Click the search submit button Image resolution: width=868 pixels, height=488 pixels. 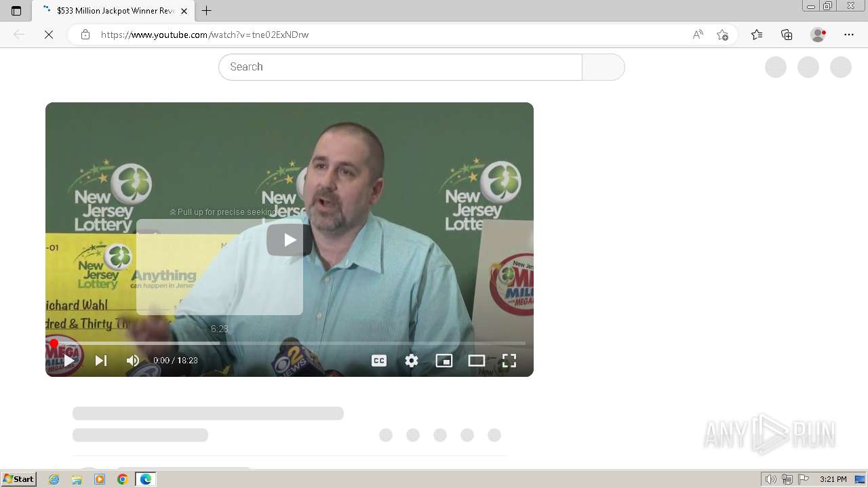pos(603,67)
